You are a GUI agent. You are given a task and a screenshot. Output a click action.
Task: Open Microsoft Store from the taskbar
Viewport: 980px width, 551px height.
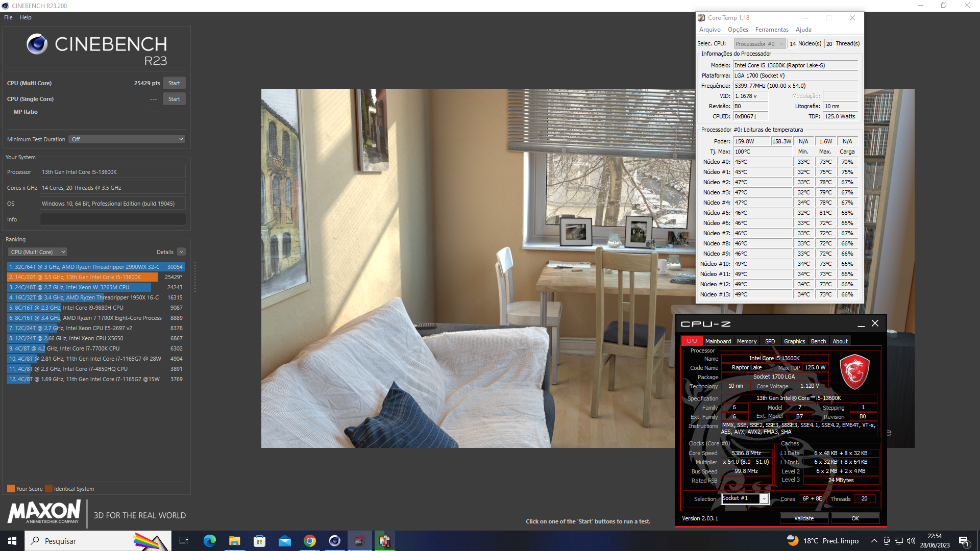(259, 541)
